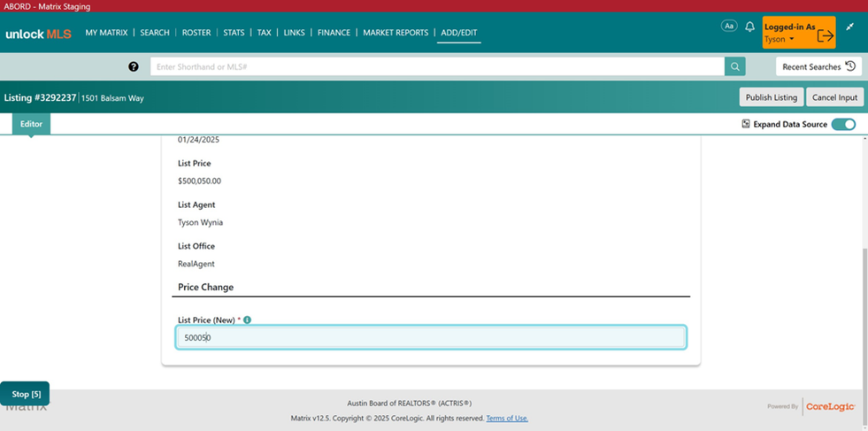This screenshot has width=868, height=431.
Task: Click the 1501 Balsam Way address
Action: (x=112, y=98)
